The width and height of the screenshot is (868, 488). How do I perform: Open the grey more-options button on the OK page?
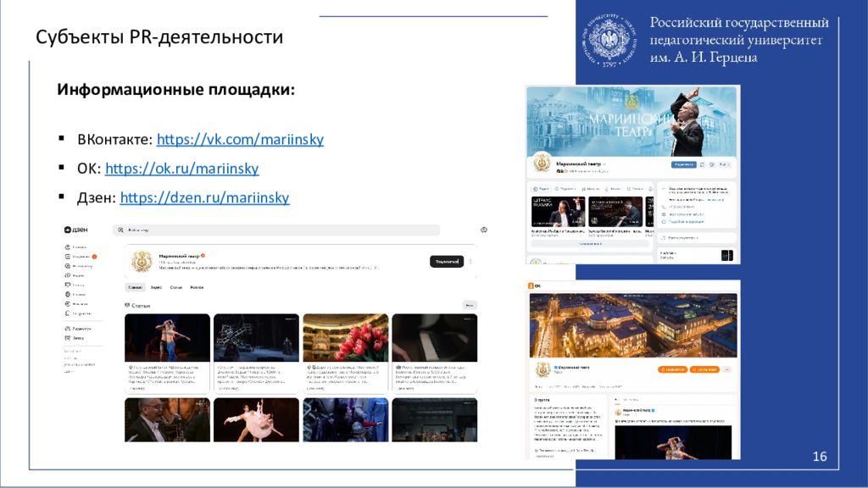point(726,369)
